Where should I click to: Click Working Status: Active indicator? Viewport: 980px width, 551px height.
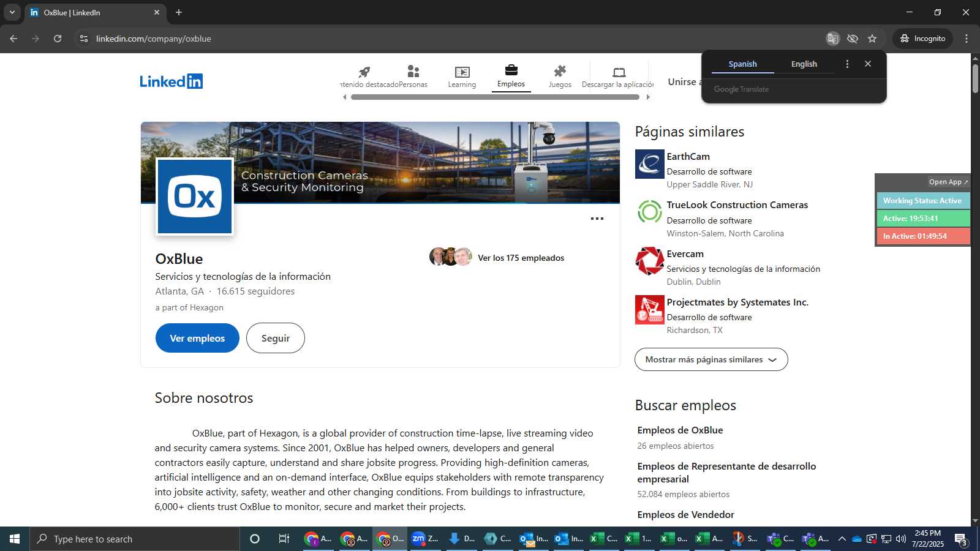[x=922, y=201]
